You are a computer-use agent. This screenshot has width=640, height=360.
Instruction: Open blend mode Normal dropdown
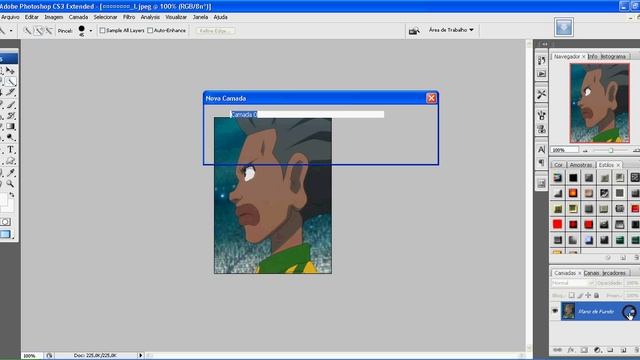click(x=573, y=283)
